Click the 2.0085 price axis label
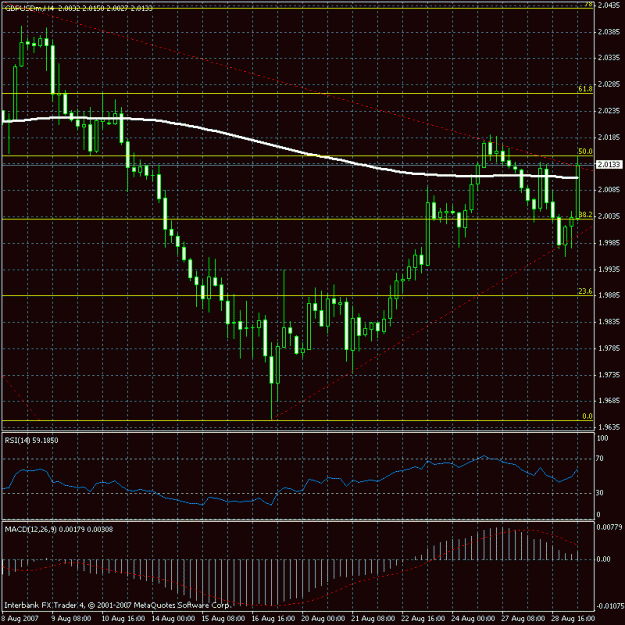 click(609, 190)
